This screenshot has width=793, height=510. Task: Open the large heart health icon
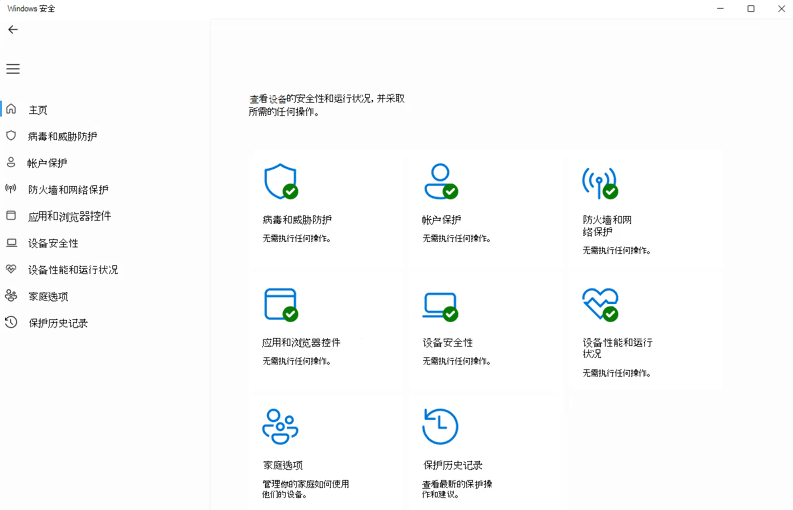[600, 305]
